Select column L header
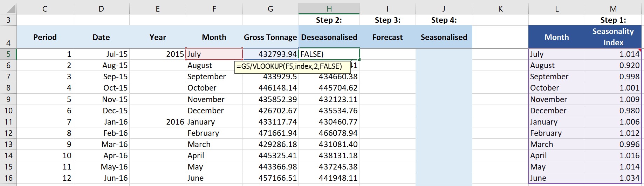644x186 pixels. click(557, 9)
